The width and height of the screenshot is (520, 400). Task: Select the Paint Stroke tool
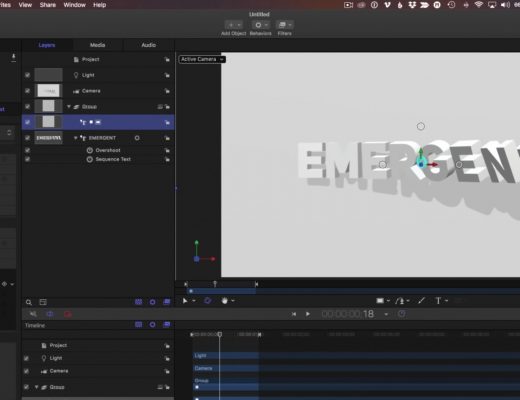(x=421, y=301)
